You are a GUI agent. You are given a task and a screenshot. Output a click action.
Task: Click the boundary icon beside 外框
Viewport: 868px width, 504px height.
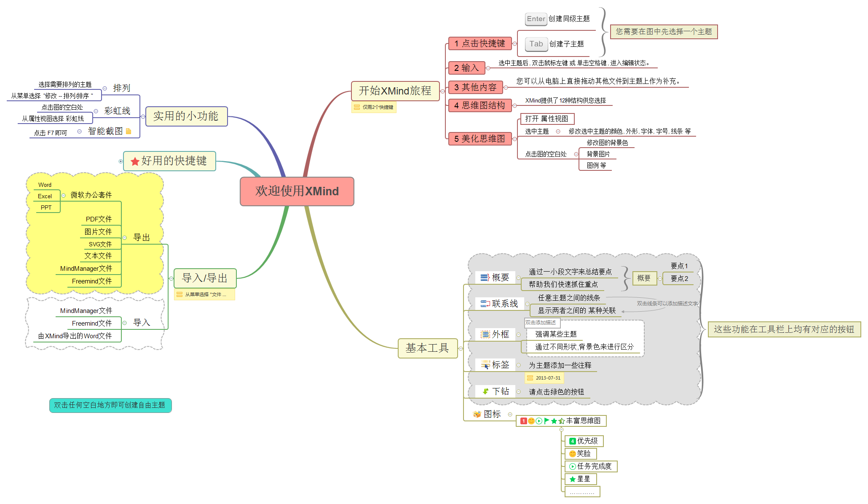point(485,334)
